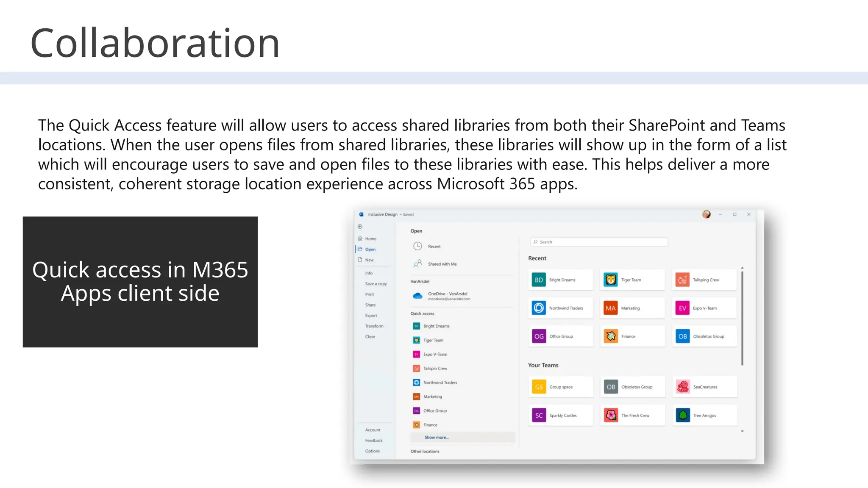The width and height of the screenshot is (868, 488).
Task: Click inside the Search field
Action: click(599, 242)
